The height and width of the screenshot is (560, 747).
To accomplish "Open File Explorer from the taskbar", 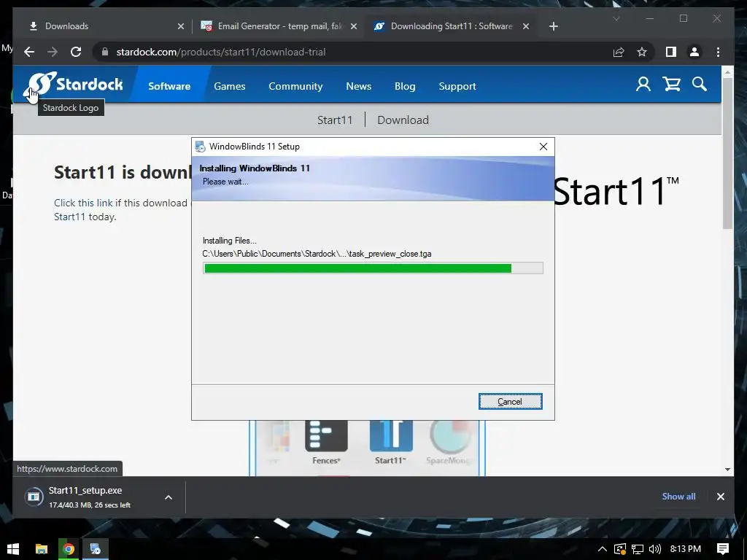I will [x=42, y=549].
